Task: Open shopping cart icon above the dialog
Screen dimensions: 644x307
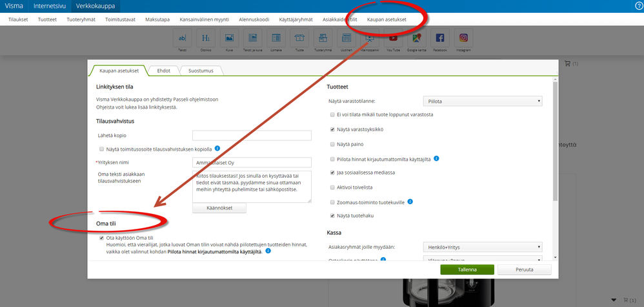Action: 568,64
